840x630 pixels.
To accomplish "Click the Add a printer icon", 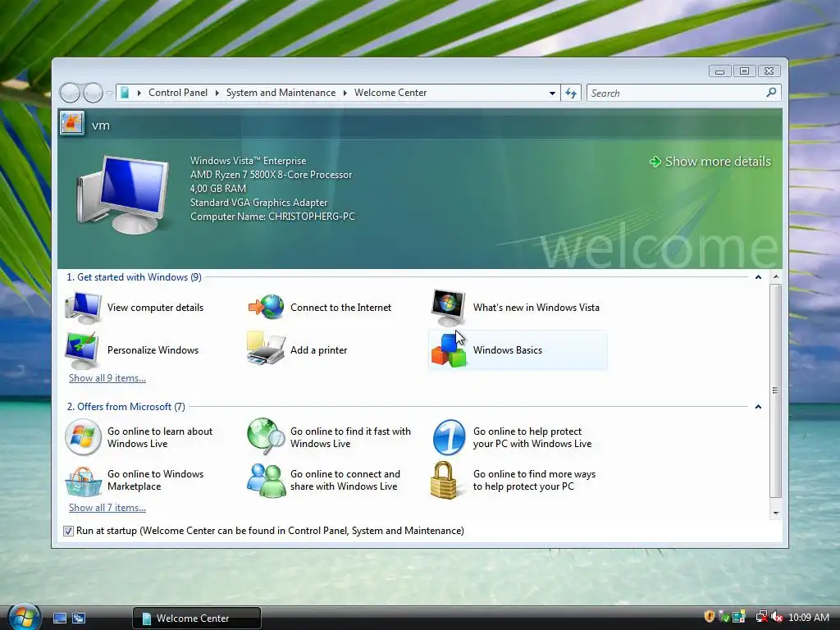I will point(266,349).
